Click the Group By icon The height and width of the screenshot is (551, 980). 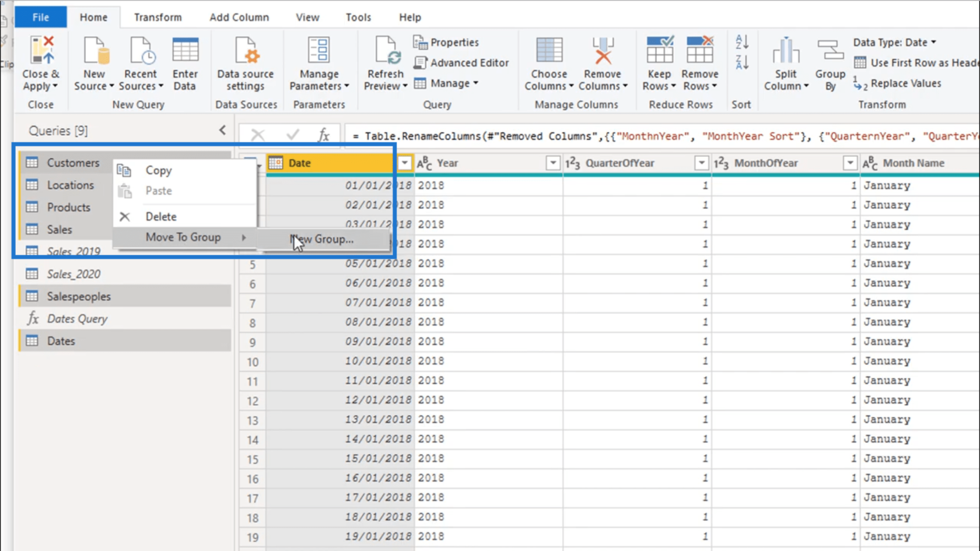(x=830, y=50)
